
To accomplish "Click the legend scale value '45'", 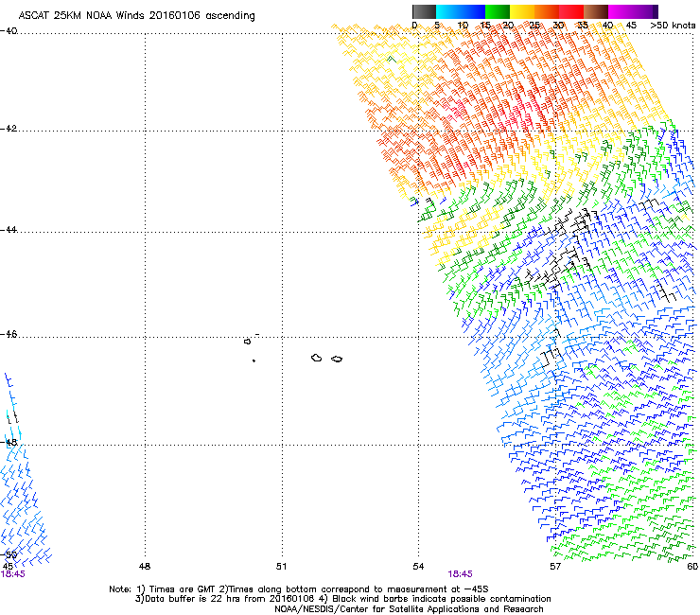I will (x=631, y=26).
